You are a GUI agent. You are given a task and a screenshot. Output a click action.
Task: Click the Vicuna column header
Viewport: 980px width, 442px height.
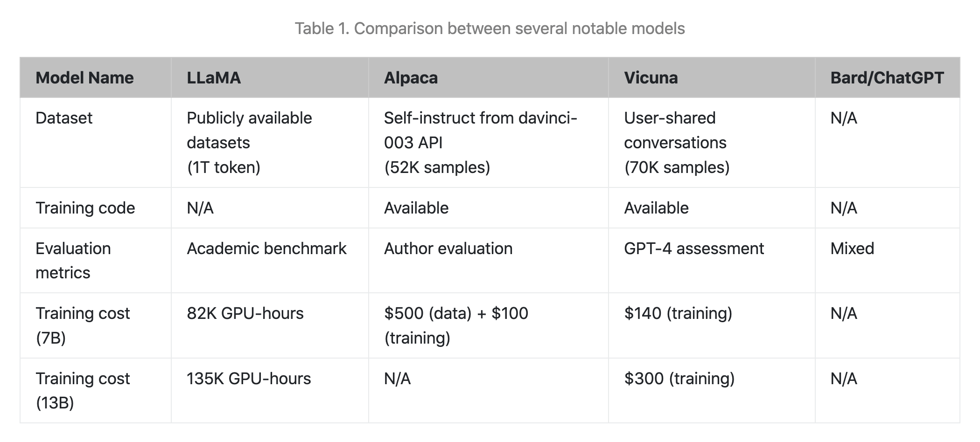tap(712, 77)
